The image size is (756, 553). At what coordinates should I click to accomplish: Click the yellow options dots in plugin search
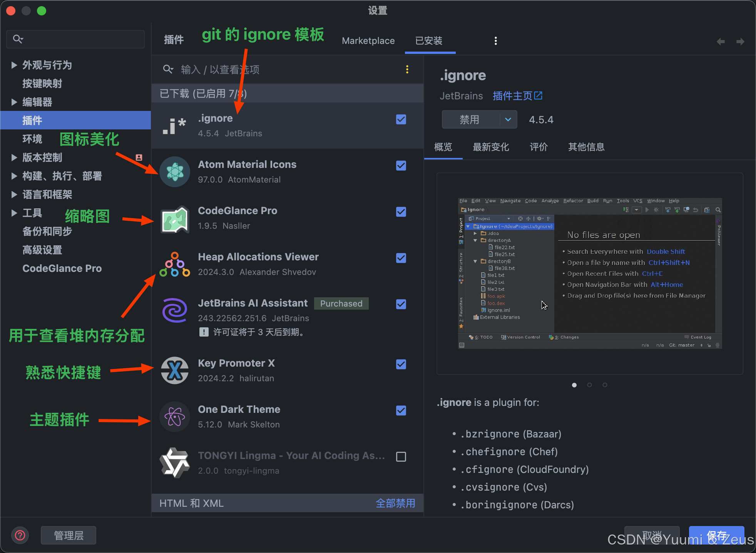[x=407, y=69]
